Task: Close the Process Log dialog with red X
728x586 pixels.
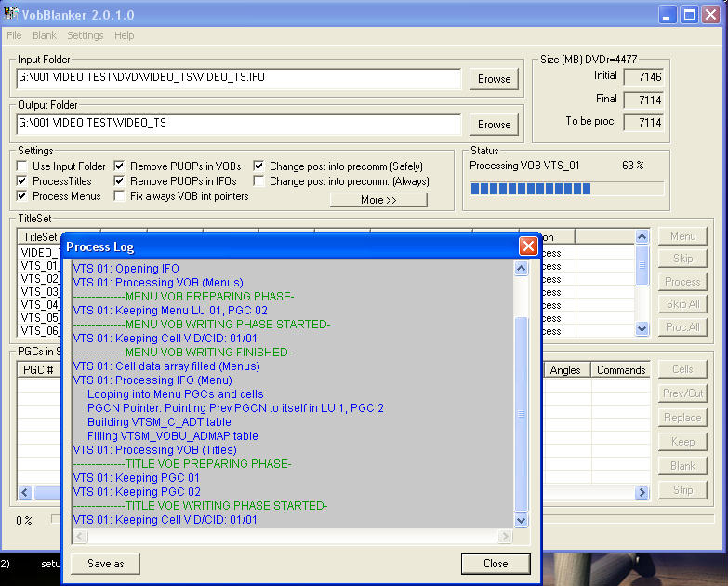Action: [528, 246]
